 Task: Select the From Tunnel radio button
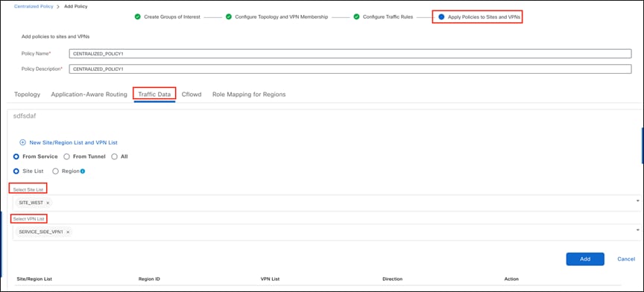click(x=66, y=156)
